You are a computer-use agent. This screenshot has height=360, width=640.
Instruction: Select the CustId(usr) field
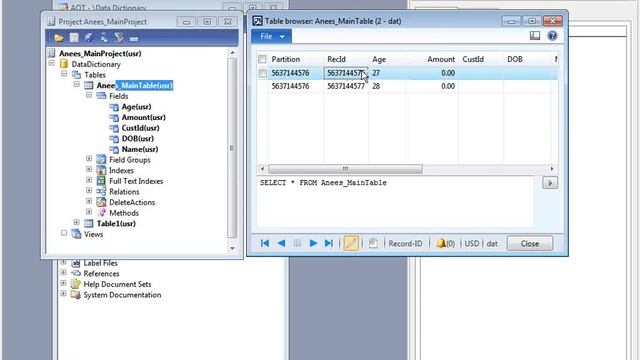[140, 128]
